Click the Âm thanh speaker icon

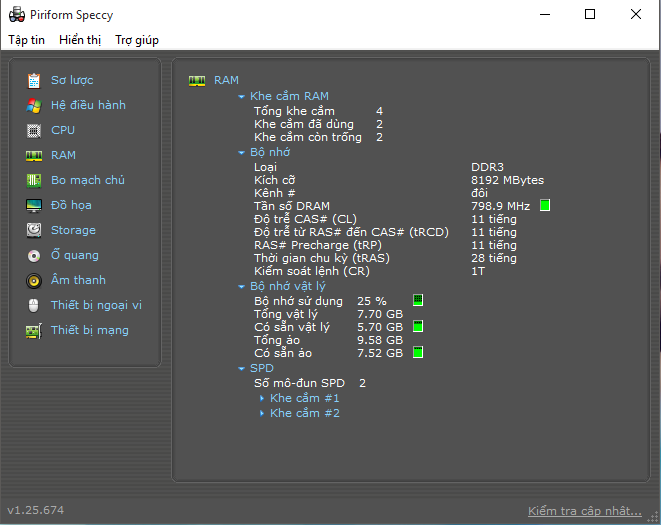[34, 280]
